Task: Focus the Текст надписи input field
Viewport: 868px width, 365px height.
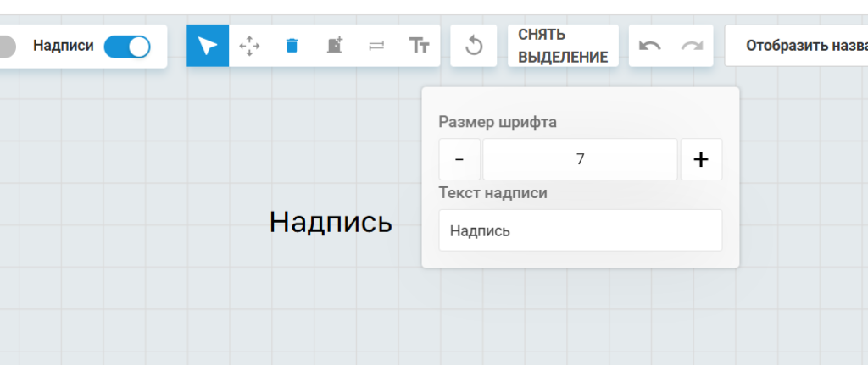Action: pyautogui.click(x=580, y=230)
